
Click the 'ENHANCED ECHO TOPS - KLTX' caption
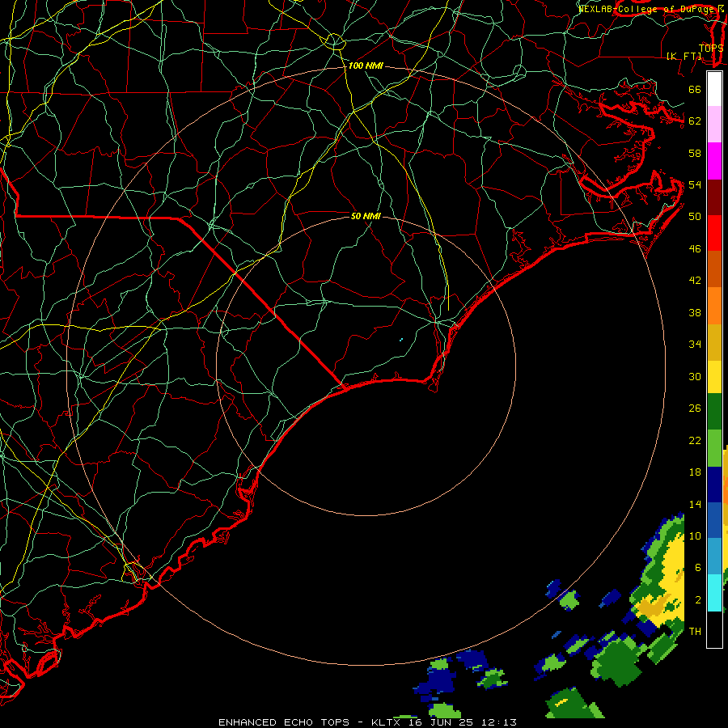tap(309, 722)
